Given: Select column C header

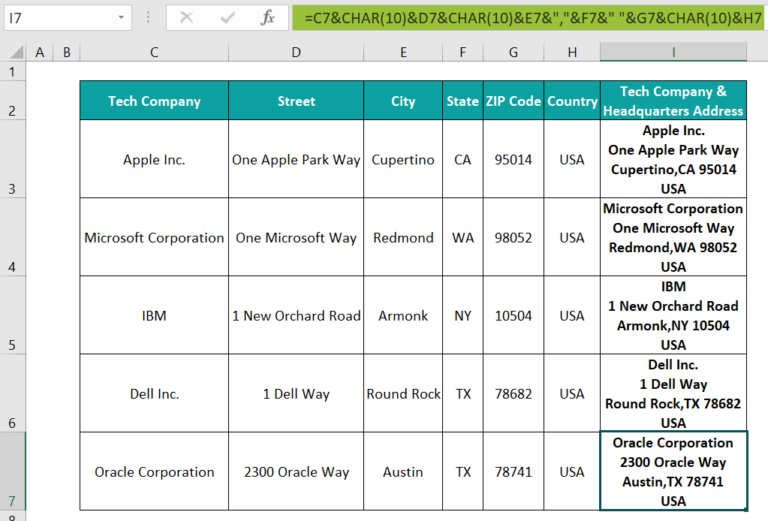Looking at the screenshot, I should click(x=154, y=52).
